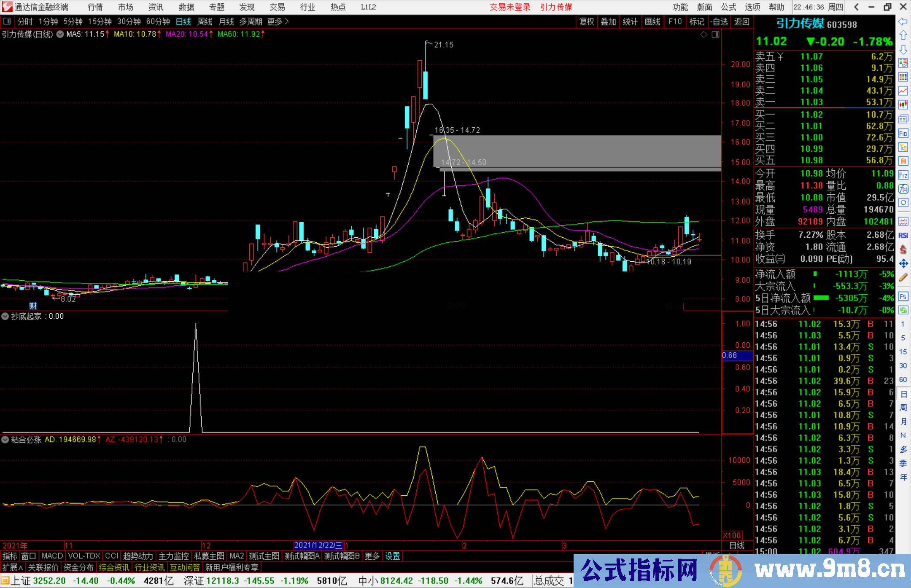
Task: Open the 行情 top menu
Action: (x=95, y=7)
